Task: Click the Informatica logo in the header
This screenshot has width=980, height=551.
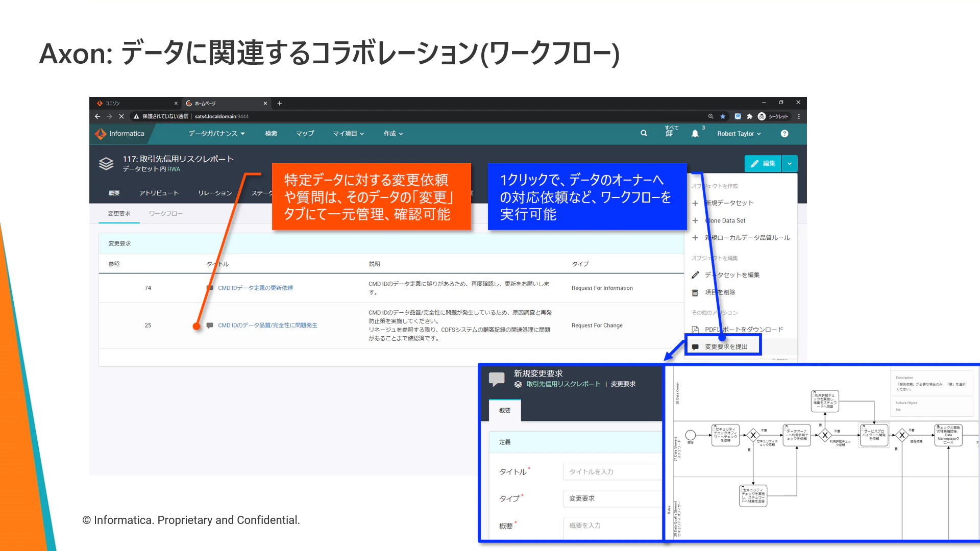Action: [x=120, y=134]
